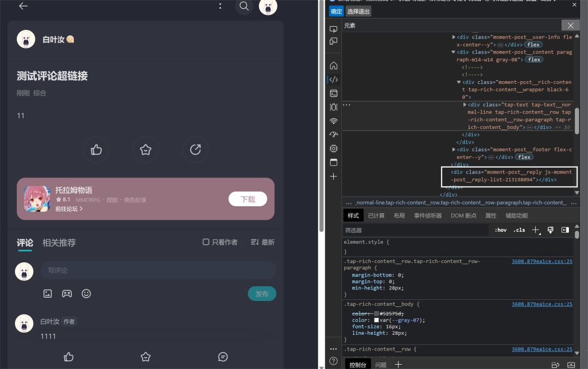Switch to 事件侦听器 tab
The width and height of the screenshot is (588, 369).
[428, 216]
